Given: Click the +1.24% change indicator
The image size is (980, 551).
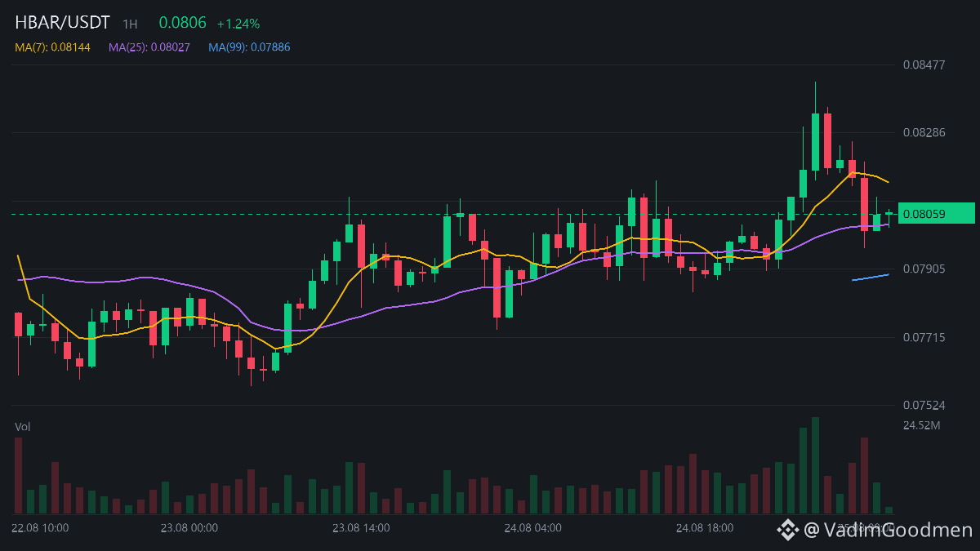Looking at the screenshot, I should pyautogui.click(x=238, y=24).
